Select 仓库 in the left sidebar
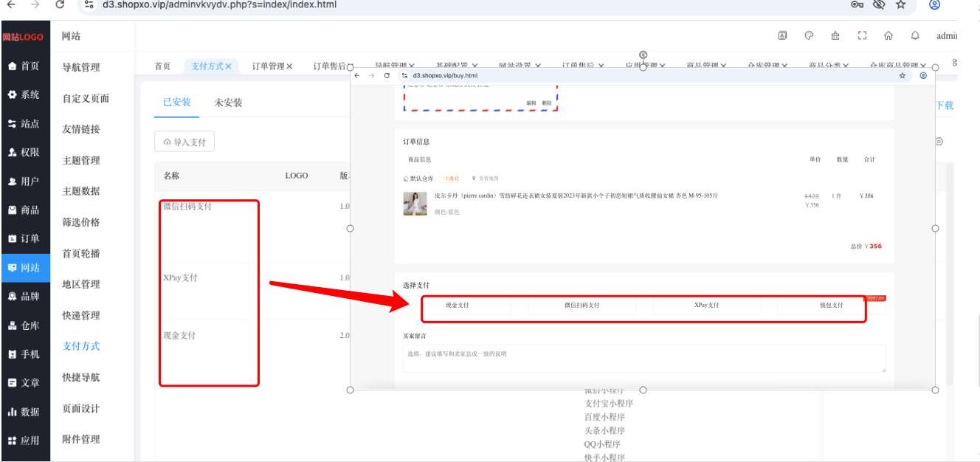The width and height of the screenshot is (980, 462). [x=25, y=325]
